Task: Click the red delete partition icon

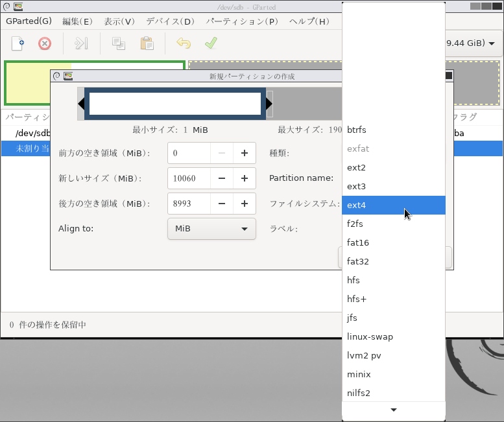Action: (x=45, y=43)
